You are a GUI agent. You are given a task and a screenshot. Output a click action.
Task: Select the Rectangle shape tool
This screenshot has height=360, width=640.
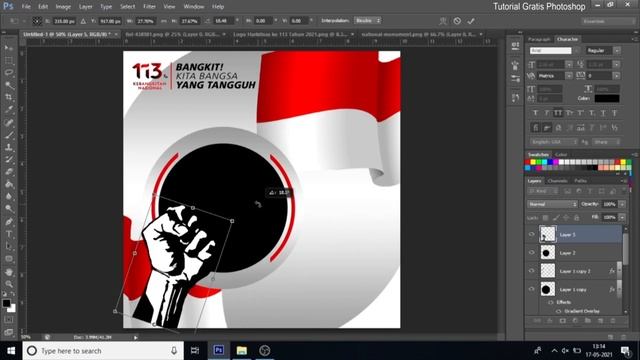9,259
